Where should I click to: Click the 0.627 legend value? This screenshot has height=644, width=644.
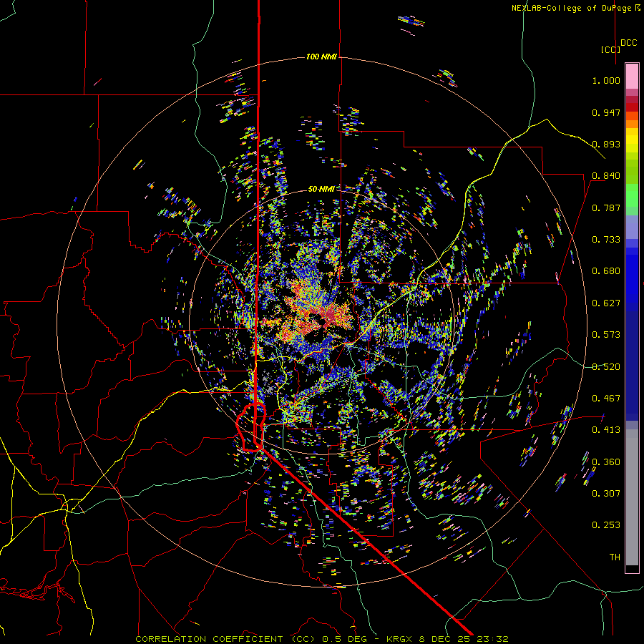(x=606, y=303)
